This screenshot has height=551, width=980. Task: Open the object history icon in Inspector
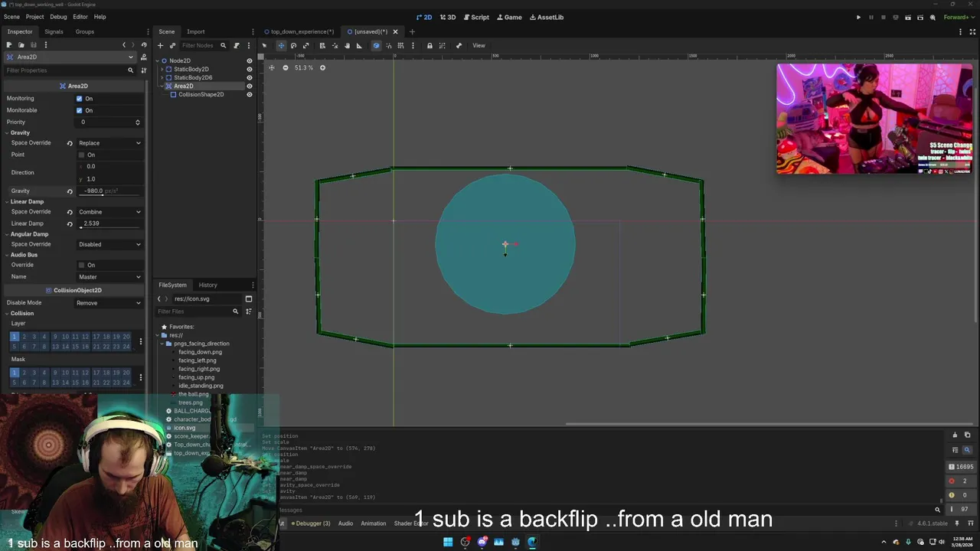tap(143, 44)
